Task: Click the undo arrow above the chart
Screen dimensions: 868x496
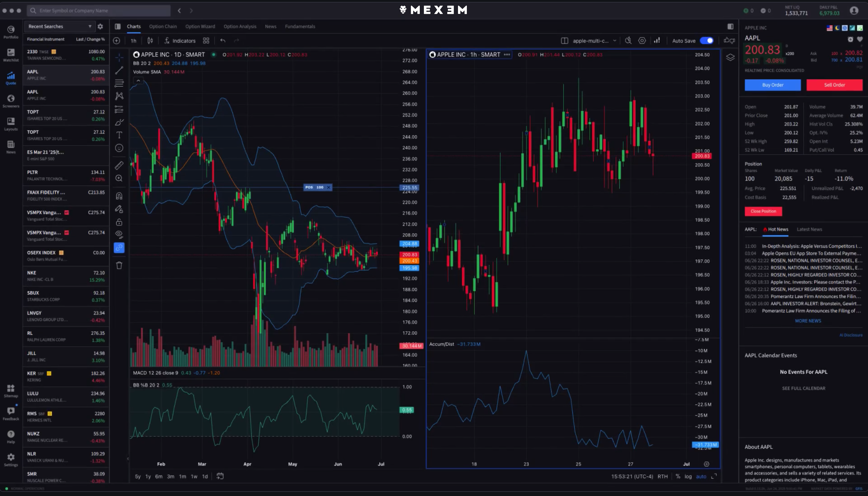Action: tap(222, 40)
